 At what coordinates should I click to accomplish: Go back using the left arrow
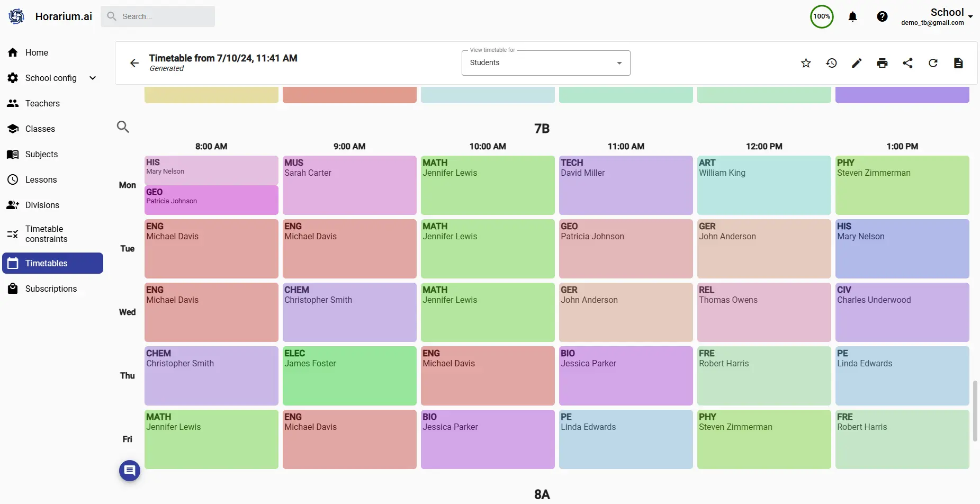[134, 64]
